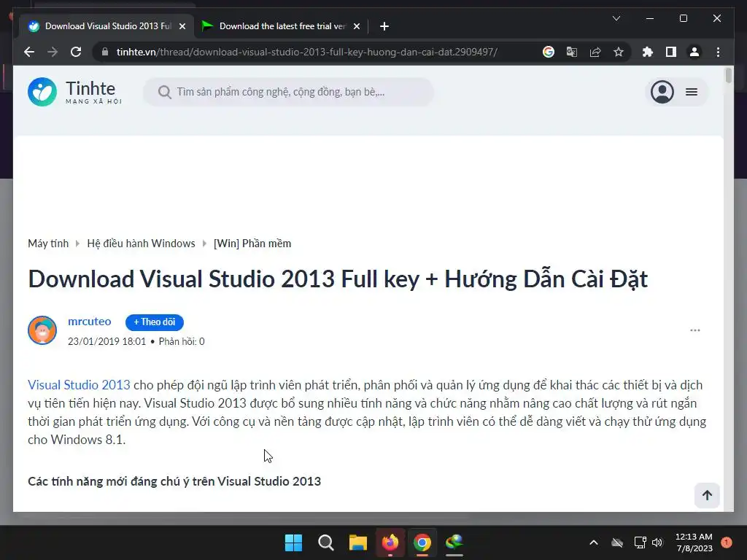Open the clock and date panel
This screenshot has width=747, height=560.
point(694,542)
